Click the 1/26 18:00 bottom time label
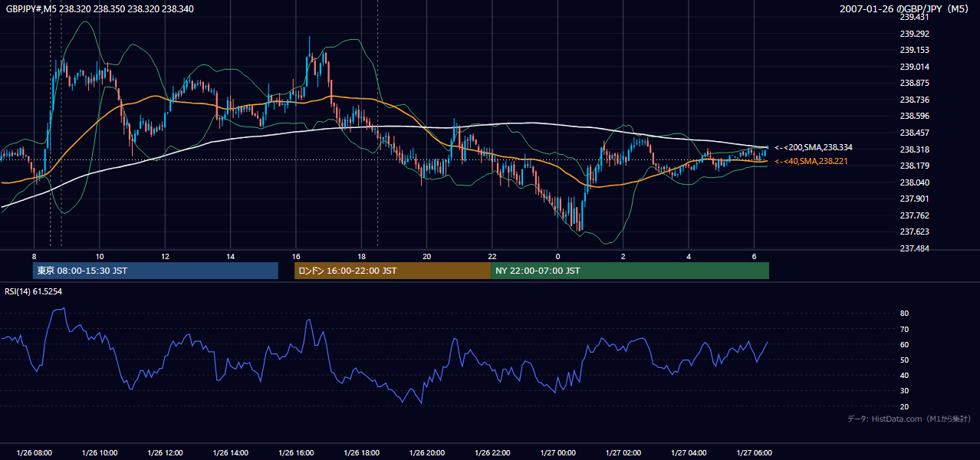Screen dimensions: 980x460 361,453
